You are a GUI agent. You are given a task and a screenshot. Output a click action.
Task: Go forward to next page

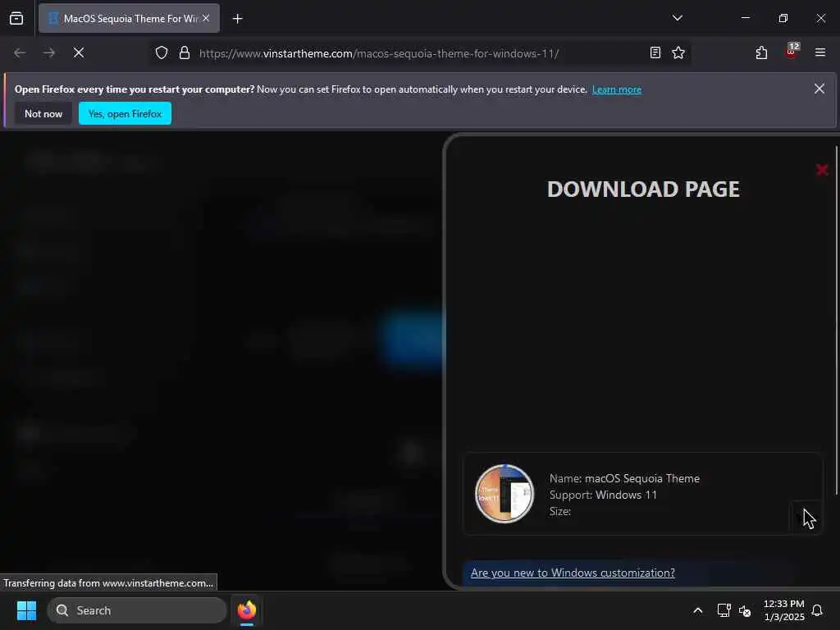49,52
